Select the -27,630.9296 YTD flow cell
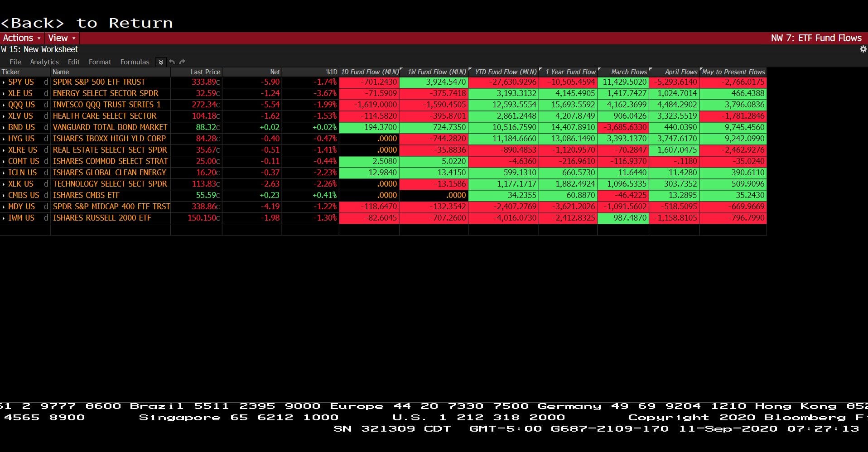 pyautogui.click(x=504, y=82)
